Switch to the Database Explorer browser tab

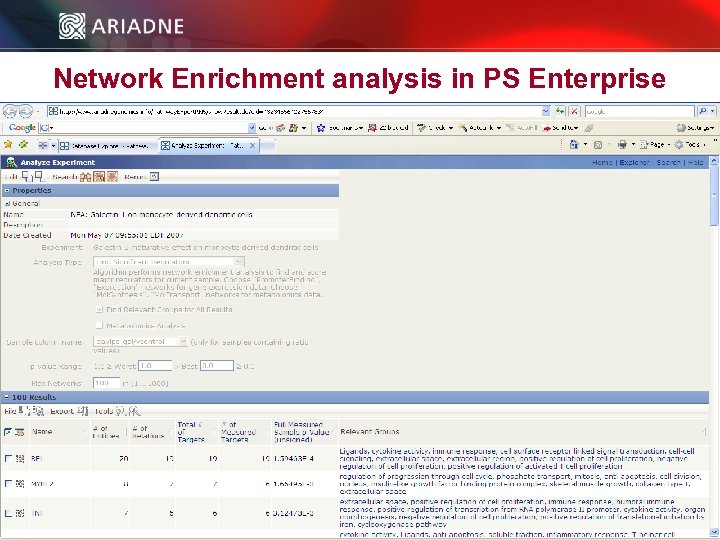109,146
